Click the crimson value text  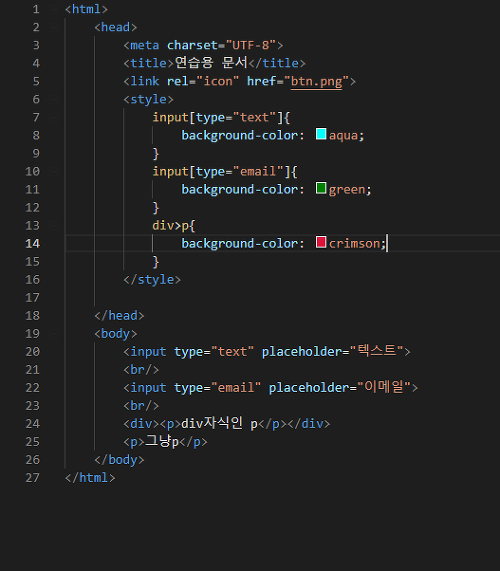coord(354,243)
